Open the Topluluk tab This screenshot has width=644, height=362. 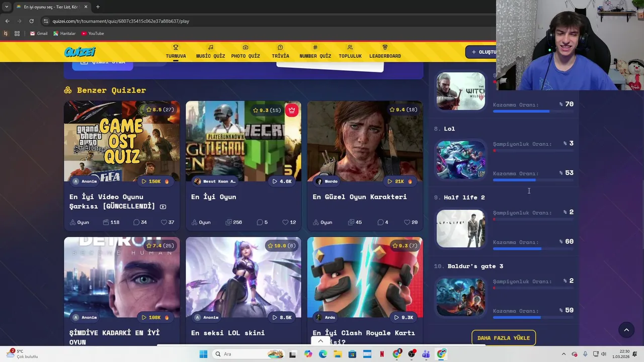coord(350,52)
